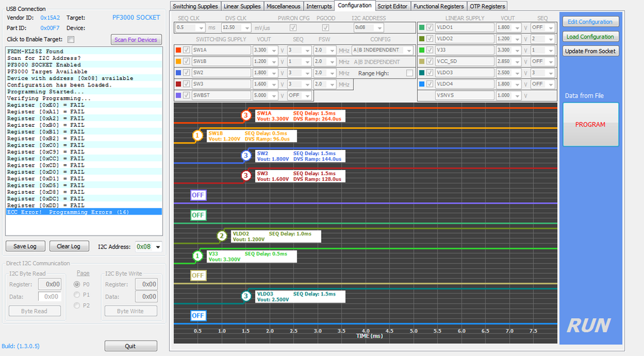Open the Interrupts tab
The height and width of the screenshot is (356, 644).
click(x=319, y=6)
